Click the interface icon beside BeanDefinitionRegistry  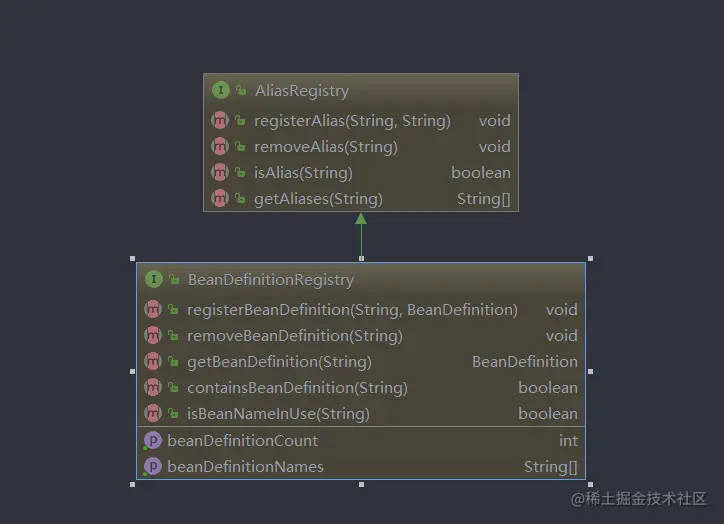(x=154, y=279)
